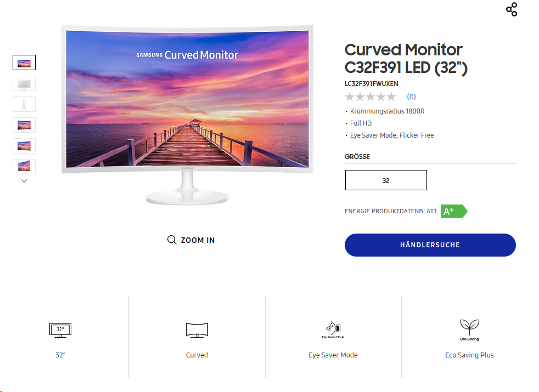Open the HÄNDLERSUCHE dealer search
Screen dimensions: 539x392
point(430,245)
